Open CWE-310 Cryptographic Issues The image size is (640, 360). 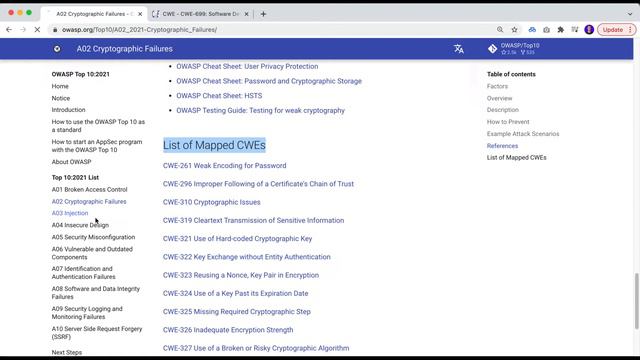(x=211, y=202)
